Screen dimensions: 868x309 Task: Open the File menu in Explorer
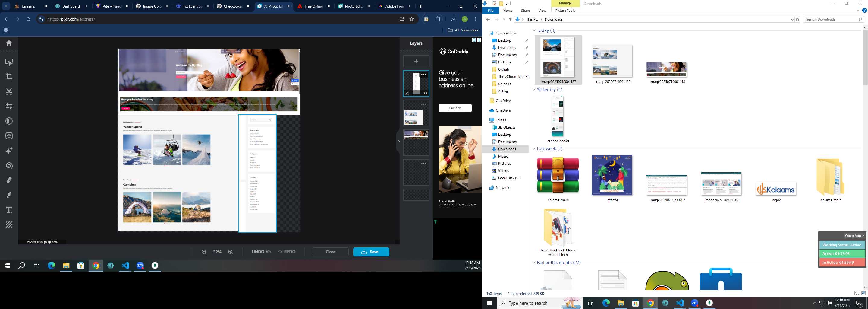tap(491, 11)
